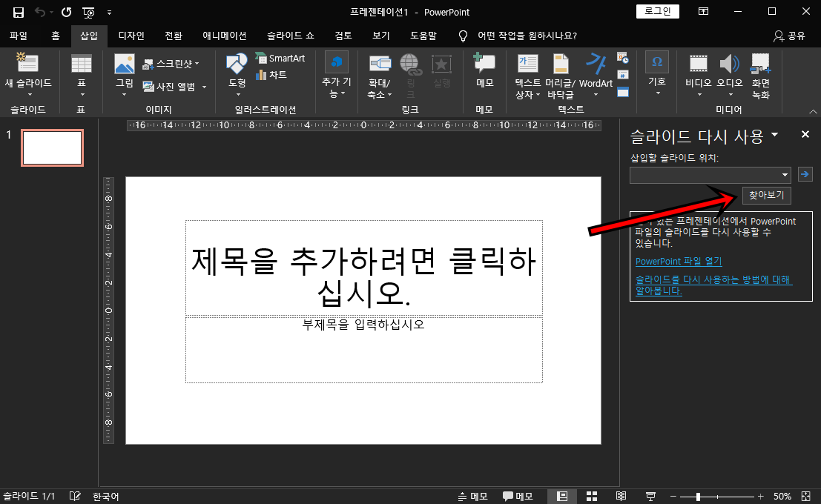Click the 한국어 language indicator
Screen dimensions: 821x504
click(x=106, y=496)
